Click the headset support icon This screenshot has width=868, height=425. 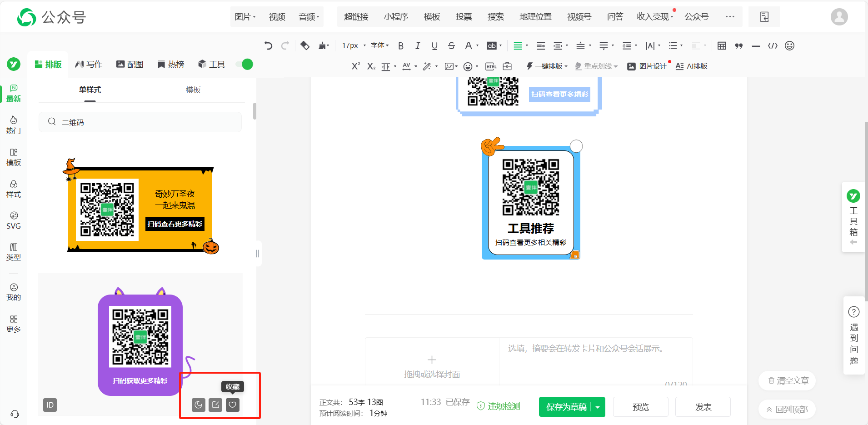[x=15, y=414]
